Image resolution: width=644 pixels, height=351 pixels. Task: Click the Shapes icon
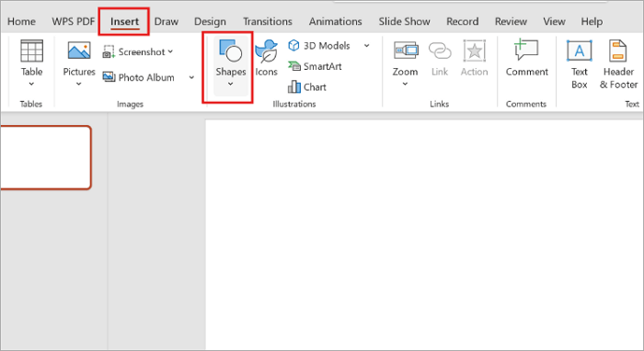coord(230,51)
